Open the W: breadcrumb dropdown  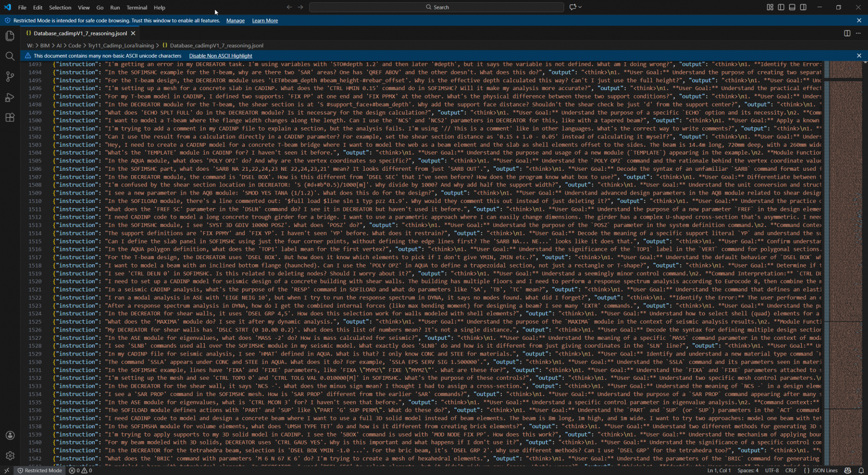pos(29,46)
